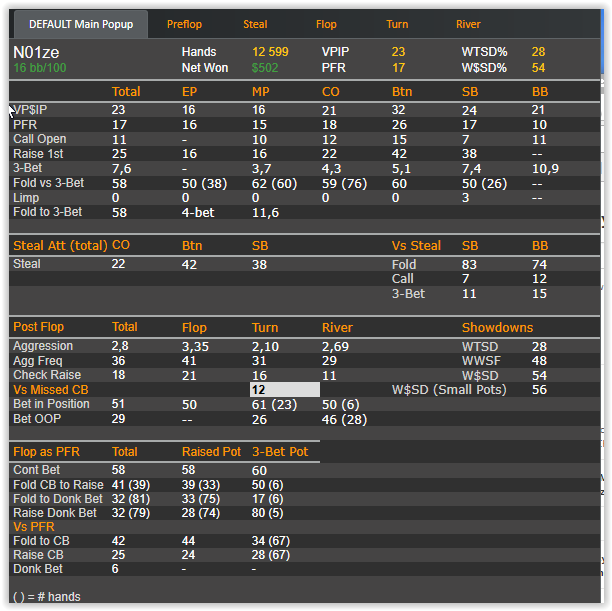
Task: Open the River tab
Action: click(x=468, y=24)
